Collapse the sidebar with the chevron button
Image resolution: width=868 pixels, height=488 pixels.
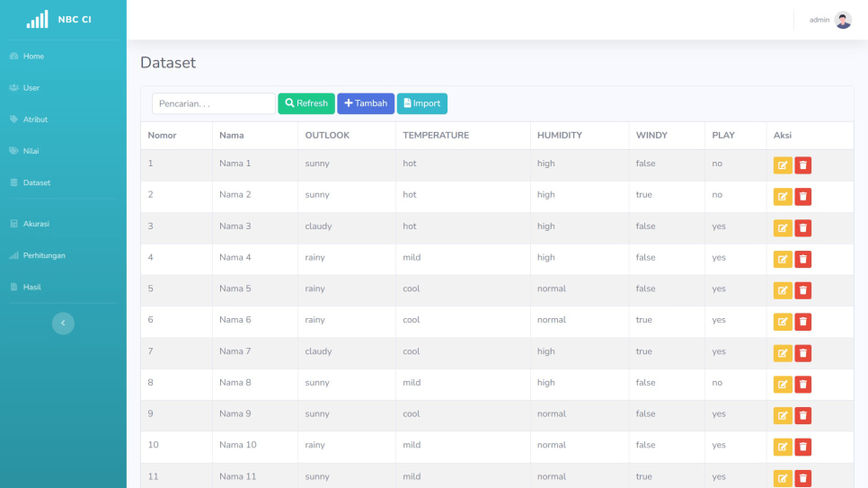pyautogui.click(x=63, y=324)
